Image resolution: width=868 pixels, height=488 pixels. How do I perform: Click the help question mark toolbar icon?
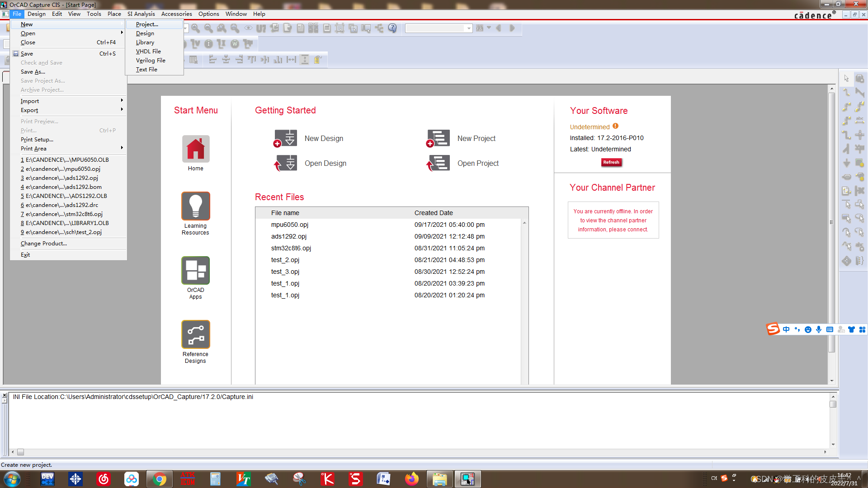click(392, 28)
